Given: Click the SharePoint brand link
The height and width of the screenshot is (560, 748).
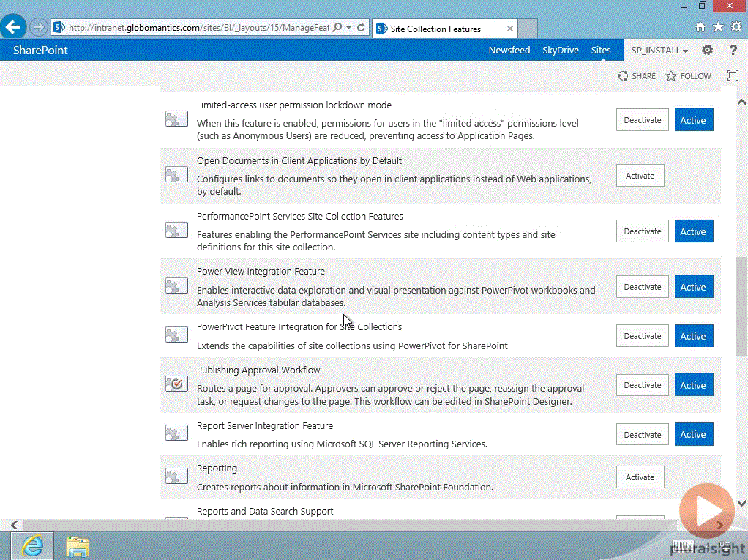Looking at the screenshot, I should (40, 50).
